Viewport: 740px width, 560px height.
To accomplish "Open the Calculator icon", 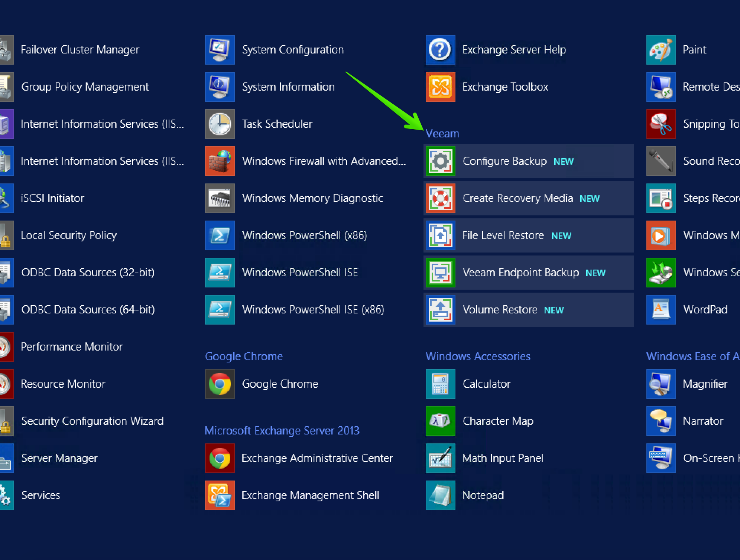I will 440,384.
